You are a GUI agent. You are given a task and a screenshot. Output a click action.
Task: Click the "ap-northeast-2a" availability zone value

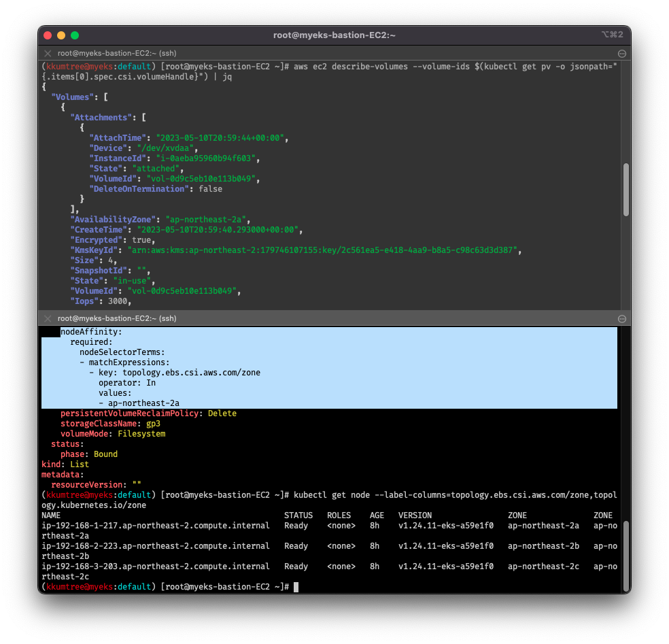point(205,220)
